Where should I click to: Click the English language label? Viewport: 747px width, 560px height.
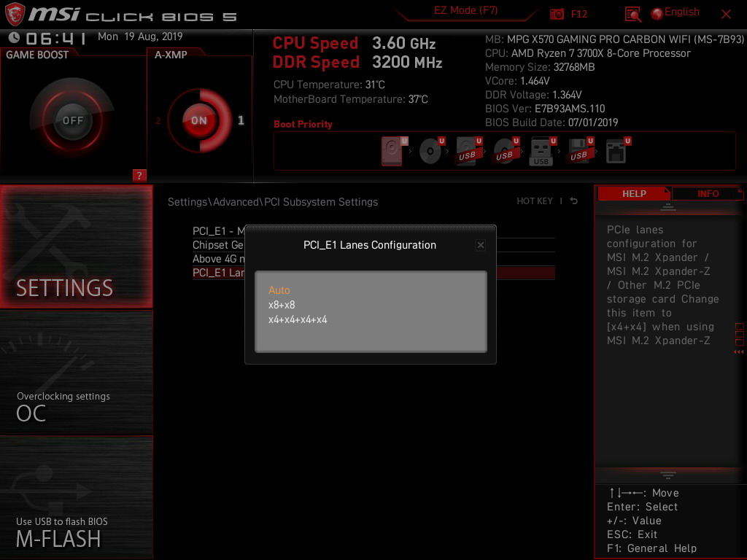pyautogui.click(x=682, y=12)
